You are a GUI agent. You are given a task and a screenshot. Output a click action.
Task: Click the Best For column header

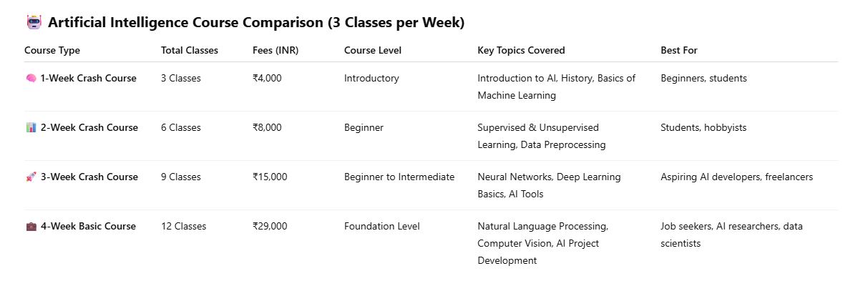(679, 51)
